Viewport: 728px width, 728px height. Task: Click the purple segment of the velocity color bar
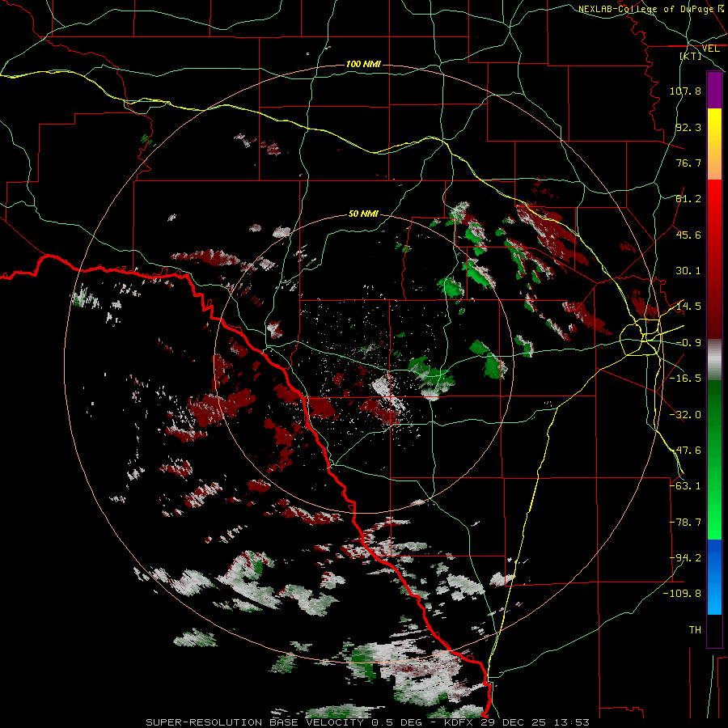[714, 90]
